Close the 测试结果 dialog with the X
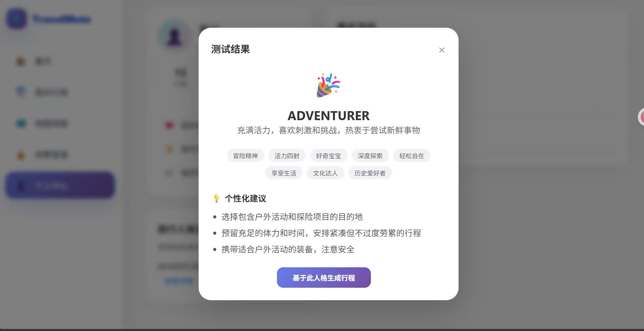Image resolution: width=644 pixels, height=331 pixels. 442,50
